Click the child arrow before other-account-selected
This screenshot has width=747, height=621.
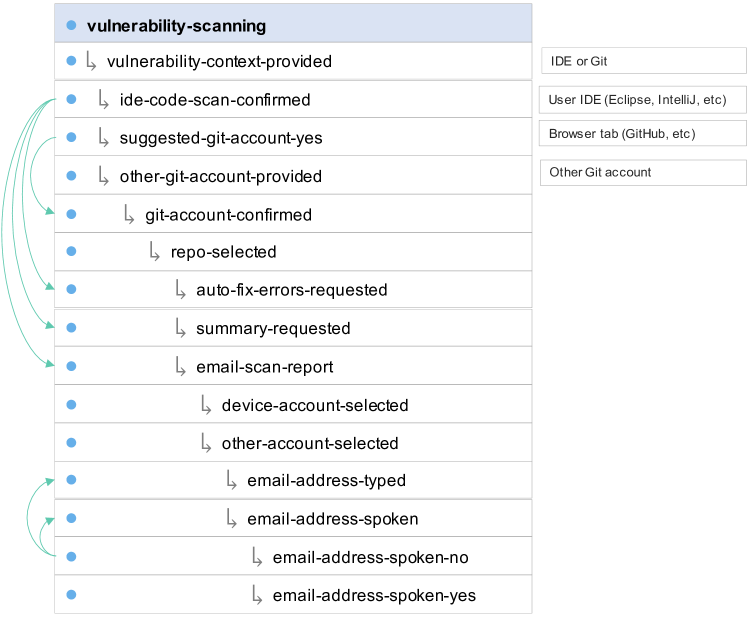[x=206, y=443]
